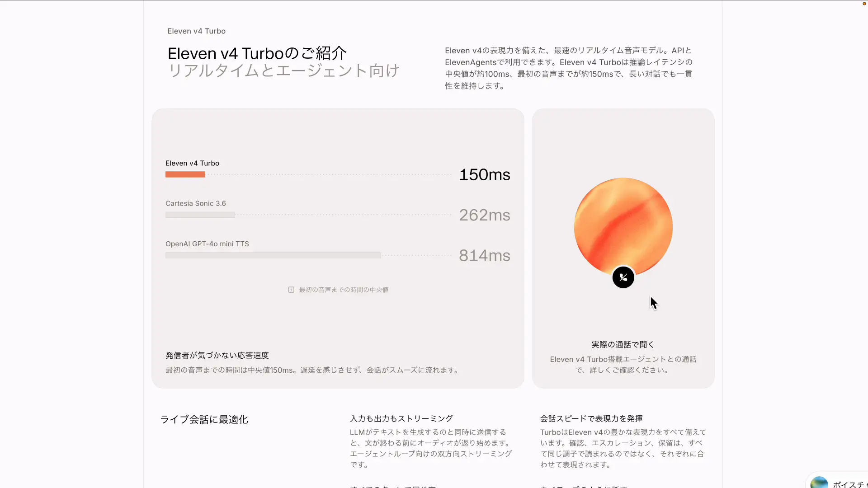Viewport: 868px width, 488px height.
Task: Click the end-call phone icon button
Action: [623, 277]
